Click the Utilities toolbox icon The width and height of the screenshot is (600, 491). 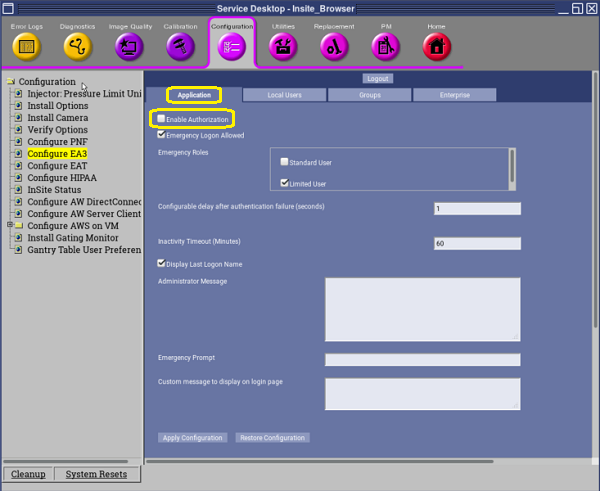pyautogui.click(x=284, y=46)
